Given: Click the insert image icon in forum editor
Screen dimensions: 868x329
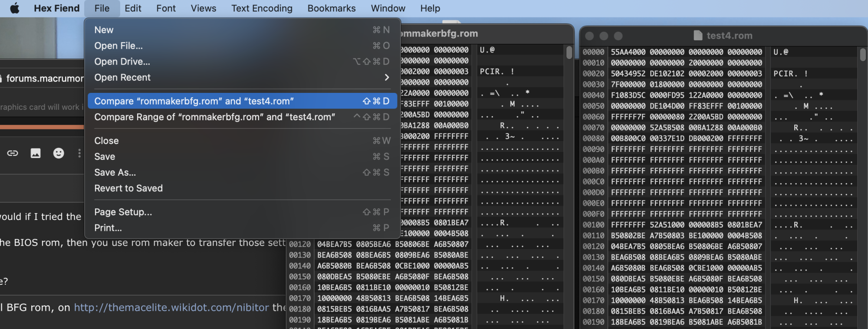Looking at the screenshot, I should (x=36, y=153).
